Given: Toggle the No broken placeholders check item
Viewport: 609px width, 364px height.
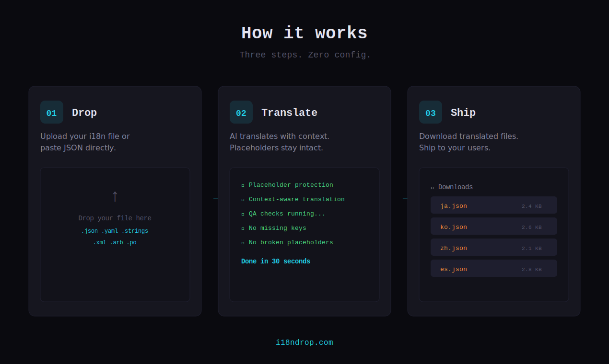Looking at the screenshot, I should tap(291, 242).
